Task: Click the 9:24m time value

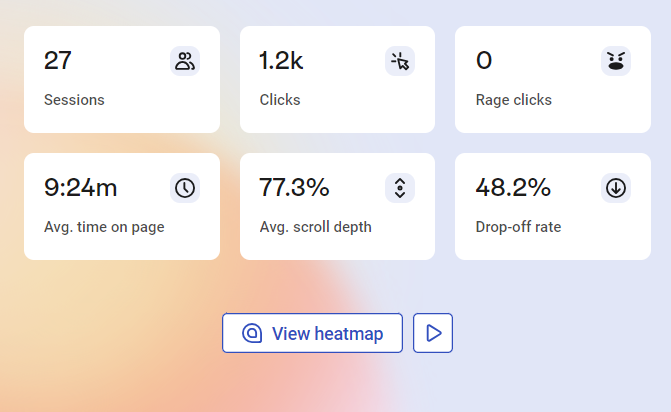Action: (80, 187)
